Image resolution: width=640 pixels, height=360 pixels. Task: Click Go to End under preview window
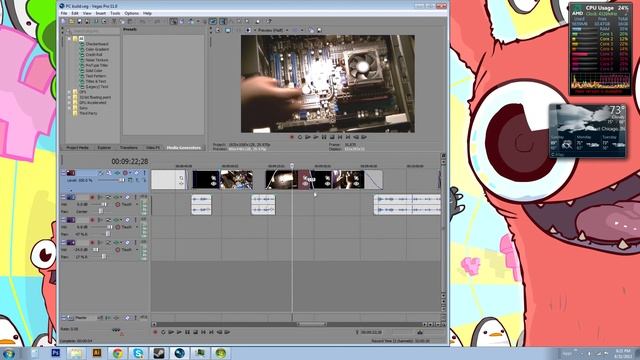348,138
